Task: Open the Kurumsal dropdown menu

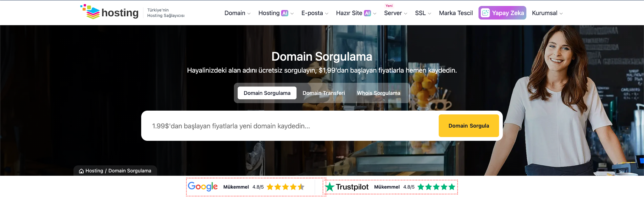Action: [x=547, y=13]
